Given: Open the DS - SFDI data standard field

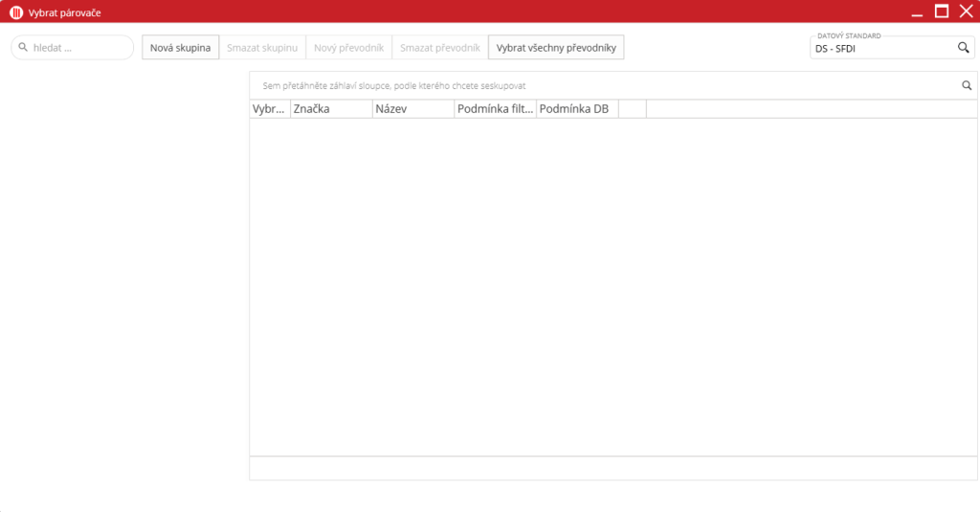Looking at the screenshot, I should point(880,48).
